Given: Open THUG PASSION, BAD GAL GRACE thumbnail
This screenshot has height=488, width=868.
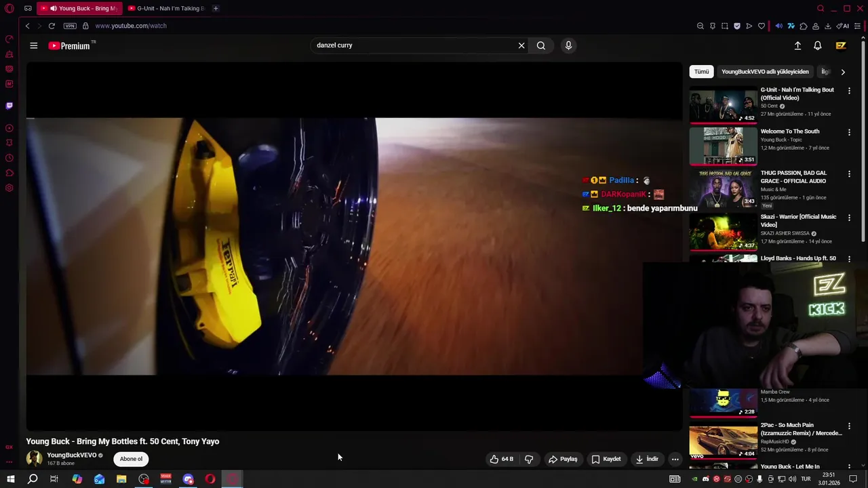Looking at the screenshot, I should click(723, 188).
